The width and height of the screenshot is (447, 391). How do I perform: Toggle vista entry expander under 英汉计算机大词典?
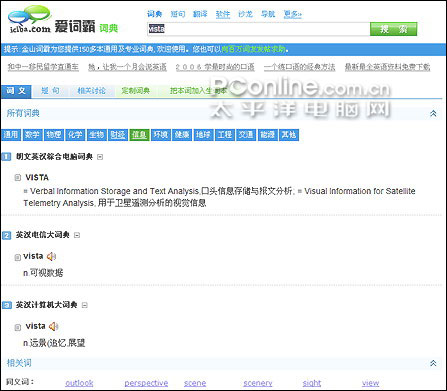point(18,327)
